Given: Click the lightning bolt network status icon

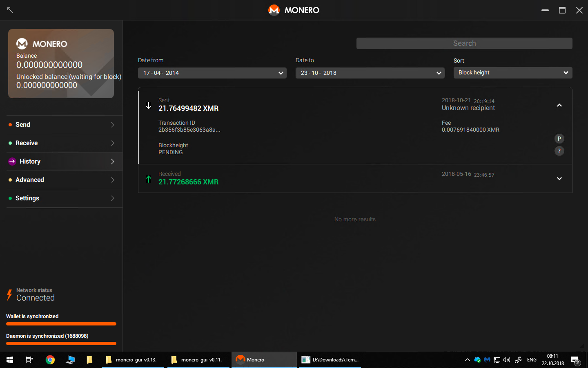Looking at the screenshot, I should click(x=9, y=295).
